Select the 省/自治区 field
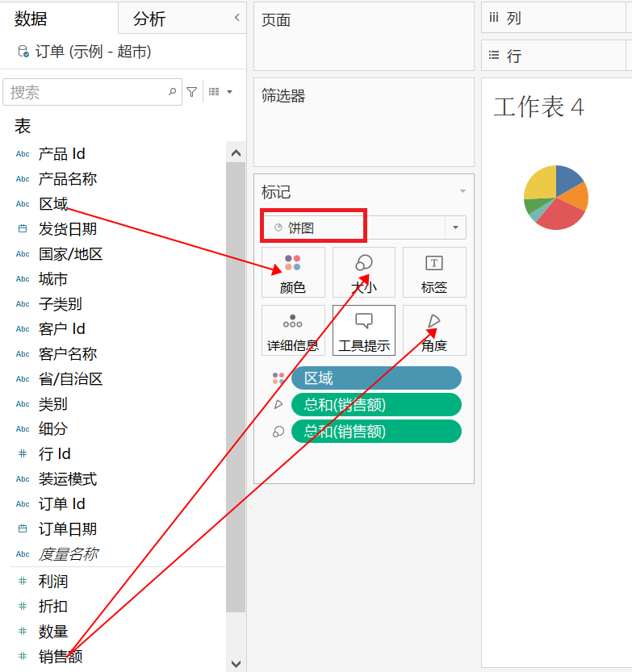 coord(71,379)
